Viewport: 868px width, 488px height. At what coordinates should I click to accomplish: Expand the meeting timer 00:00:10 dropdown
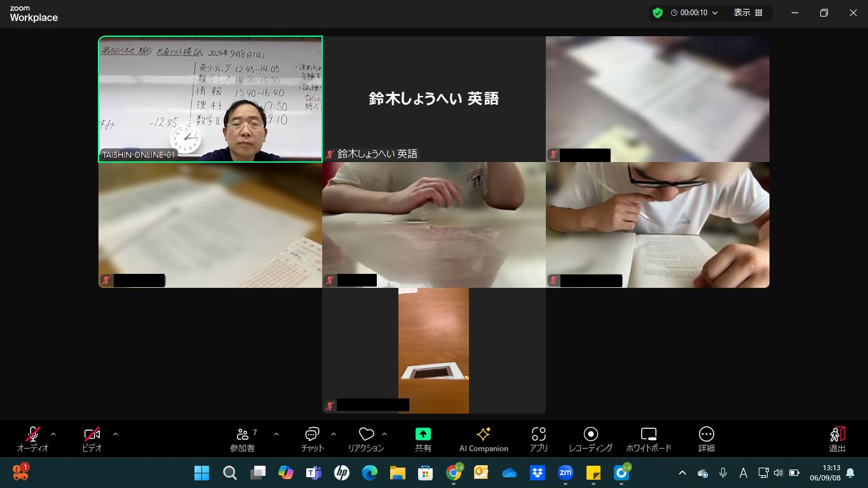point(715,13)
